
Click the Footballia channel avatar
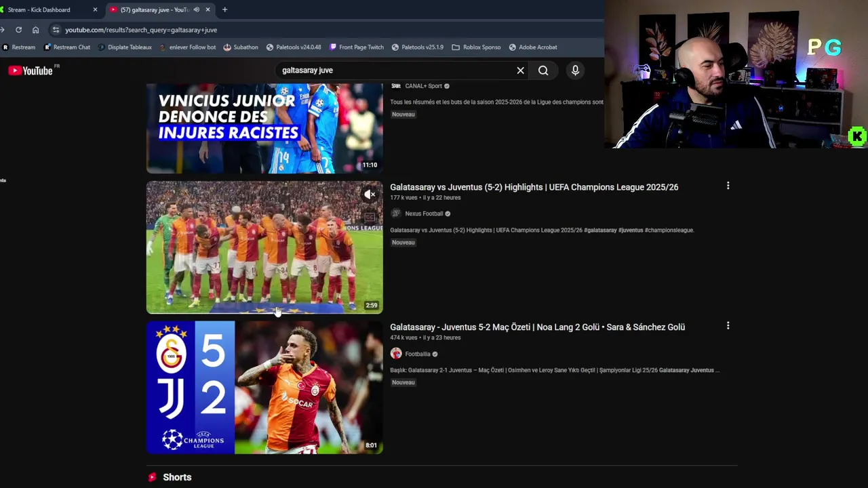coord(396,354)
